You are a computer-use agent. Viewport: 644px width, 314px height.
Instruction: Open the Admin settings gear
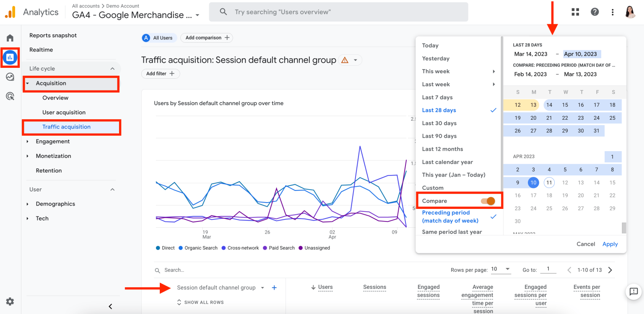pos(10,301)
